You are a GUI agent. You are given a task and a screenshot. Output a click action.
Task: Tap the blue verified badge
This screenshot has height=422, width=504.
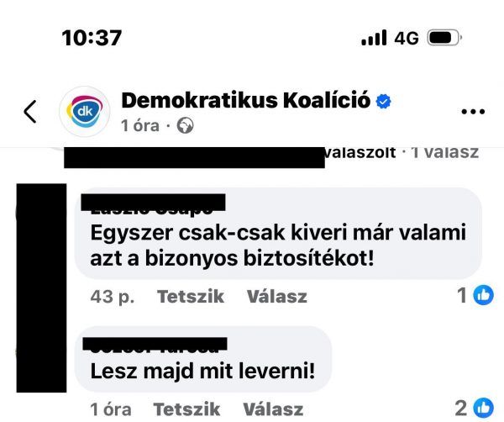click(x=384, y=101)
